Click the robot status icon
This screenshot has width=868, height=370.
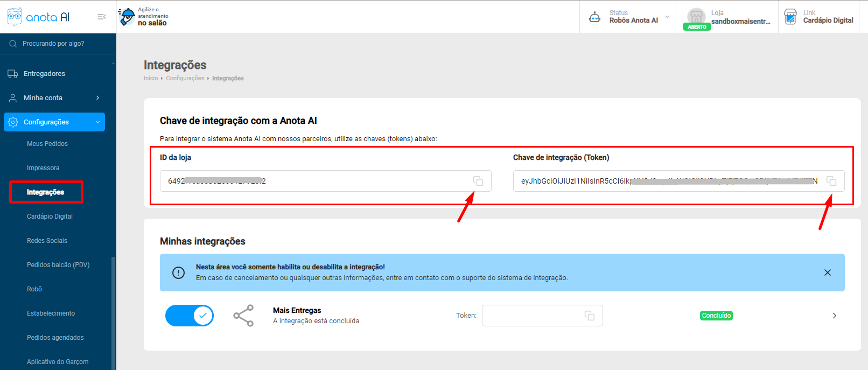594,17
